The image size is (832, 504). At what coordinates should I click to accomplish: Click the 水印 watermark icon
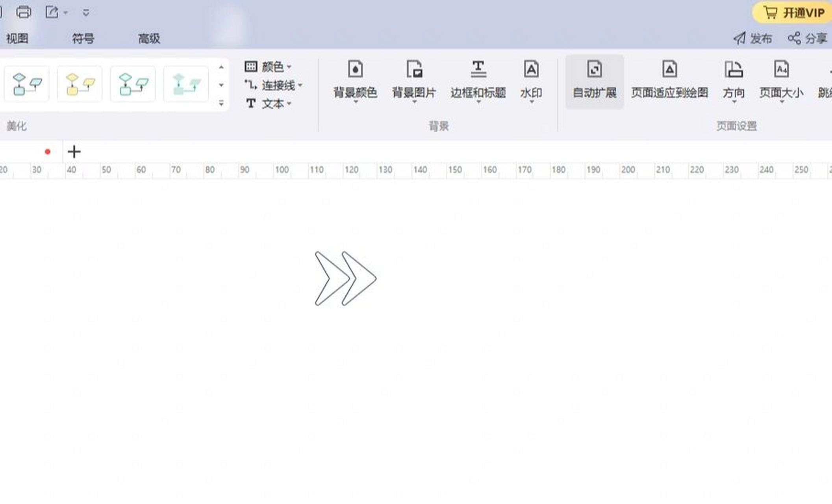[531, 70]
